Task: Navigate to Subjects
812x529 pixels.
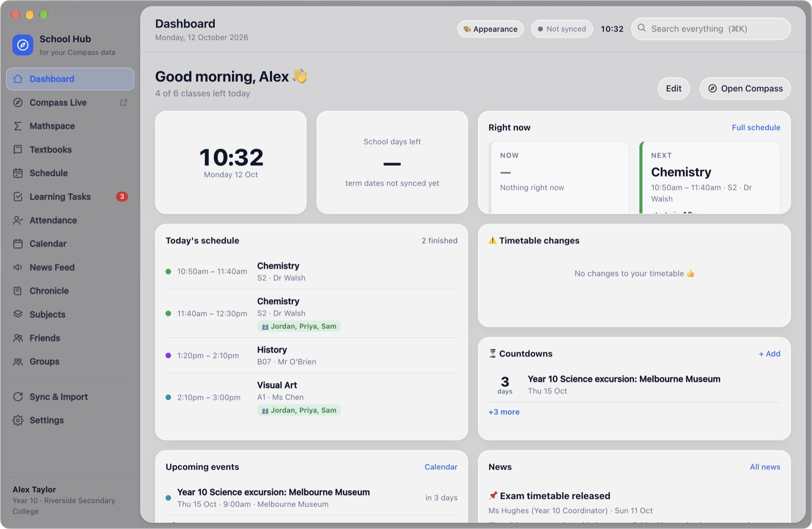Action: (70, 314)
